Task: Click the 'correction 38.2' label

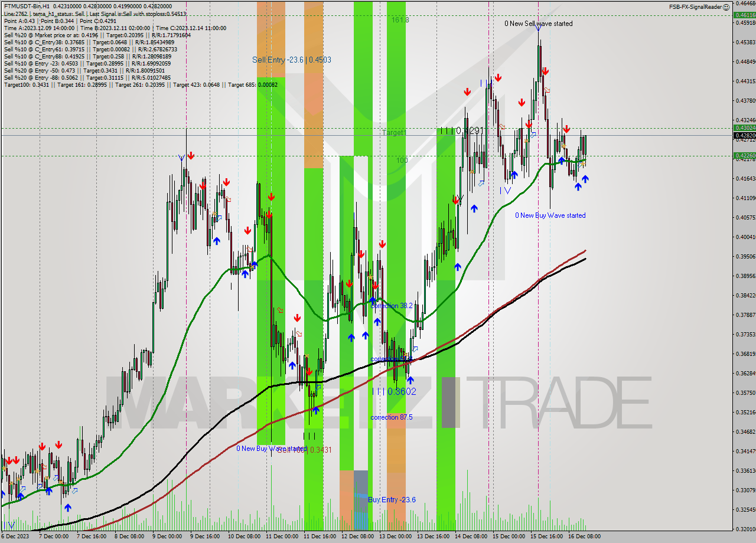Action: [392, 306]
